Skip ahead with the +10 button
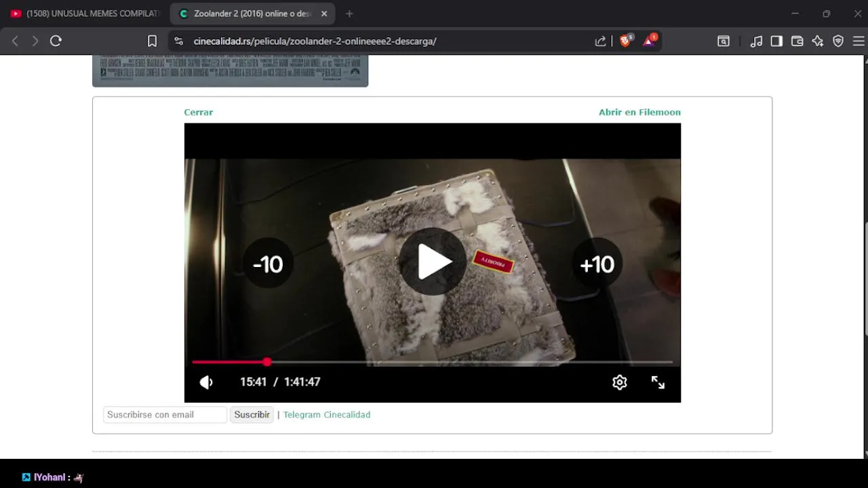The image size is (868, 488). pyautogui.click(x=597, y=264)
